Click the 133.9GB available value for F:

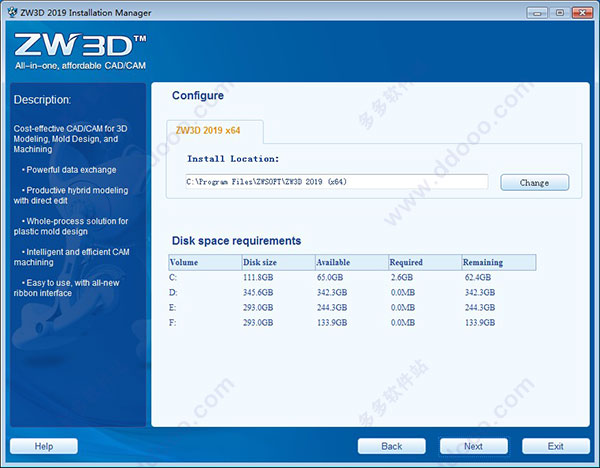point(332,323)
